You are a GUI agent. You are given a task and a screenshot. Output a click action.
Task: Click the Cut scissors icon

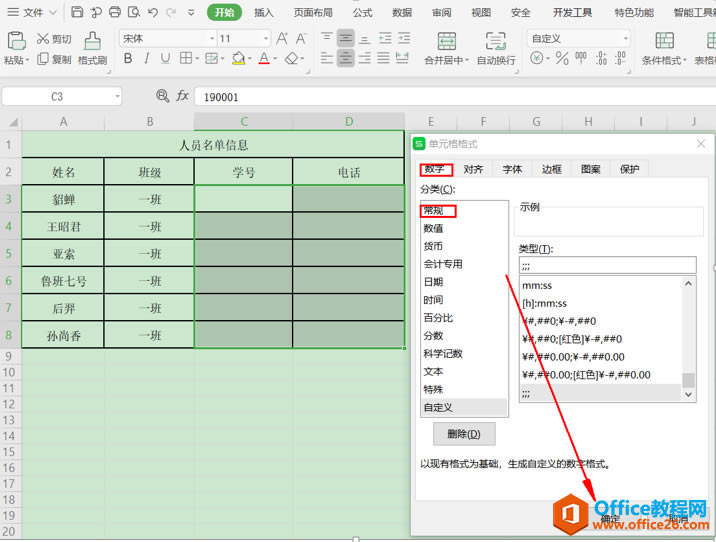click(43, 39)
